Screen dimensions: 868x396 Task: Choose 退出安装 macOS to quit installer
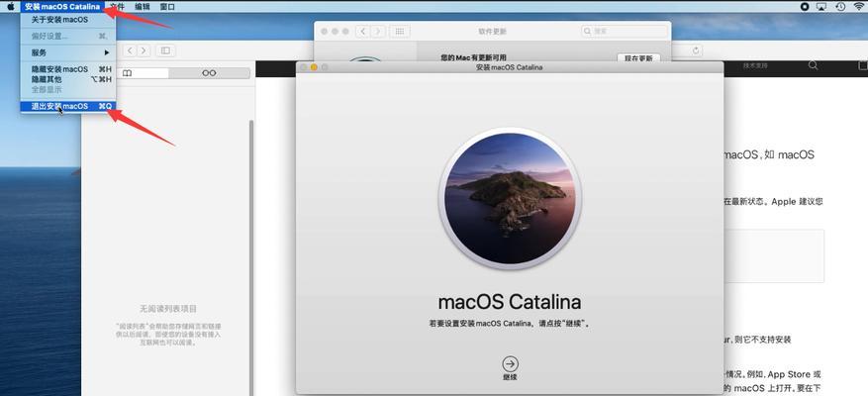(x=68, y=106)
